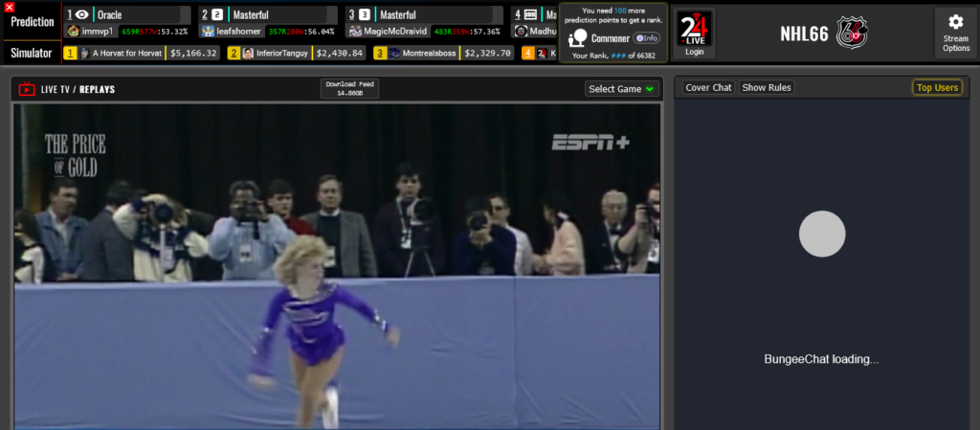Screen dimensions: 980x430
Task: Click the Commoner rank figure icon
Action: (577, 38)
